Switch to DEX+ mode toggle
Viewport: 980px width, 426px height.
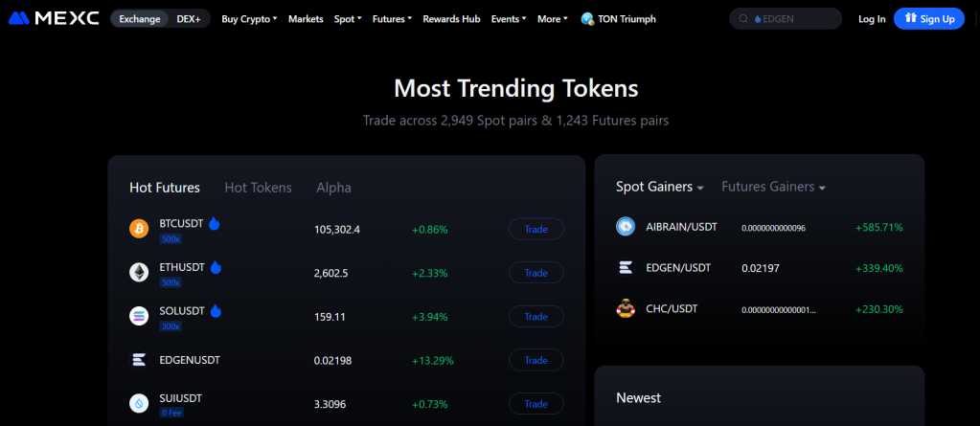(189, 18)
